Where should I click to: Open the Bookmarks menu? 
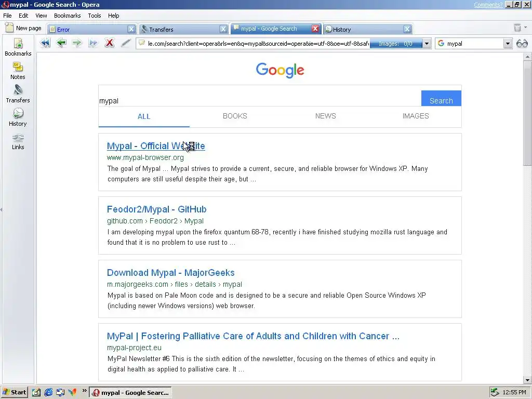[x=67, y=16]
